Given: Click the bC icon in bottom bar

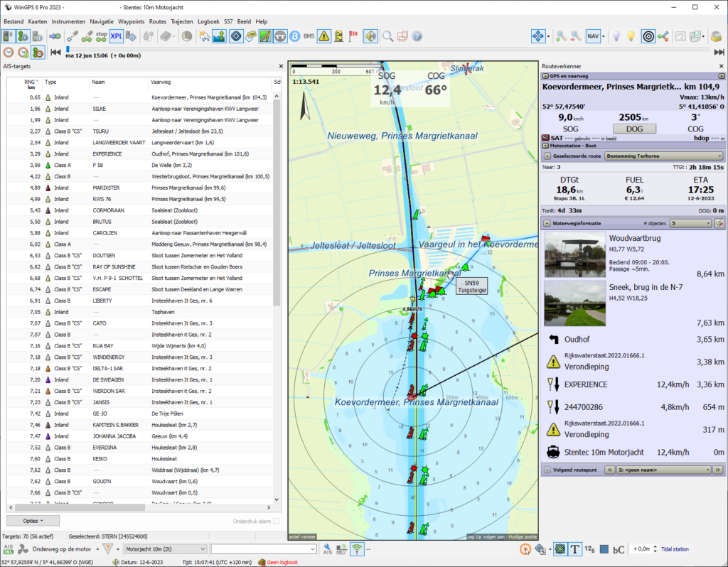Looking at the screenshot, I should [x=619, y=550].
